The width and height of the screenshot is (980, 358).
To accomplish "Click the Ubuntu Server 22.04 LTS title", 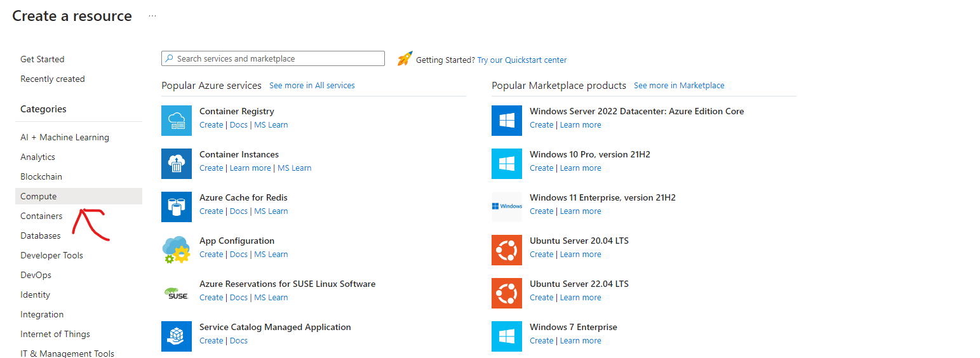I will pos(579,284).
